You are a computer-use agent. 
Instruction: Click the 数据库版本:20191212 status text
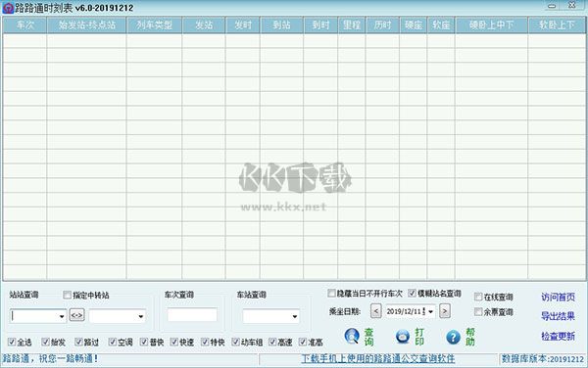543,359
